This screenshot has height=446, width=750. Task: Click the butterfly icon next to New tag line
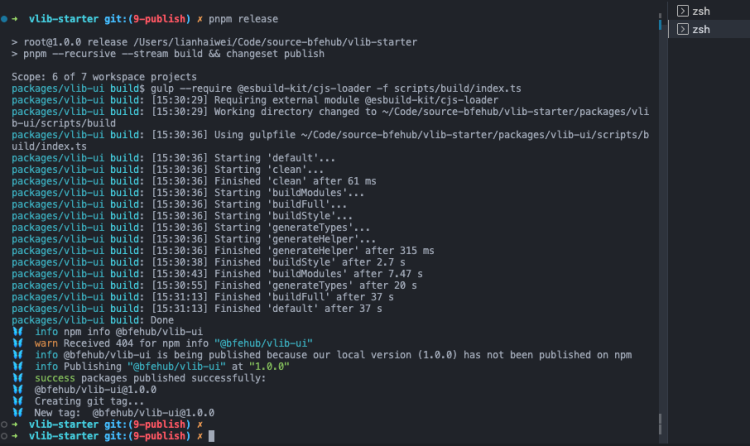(x=18, y=413)
